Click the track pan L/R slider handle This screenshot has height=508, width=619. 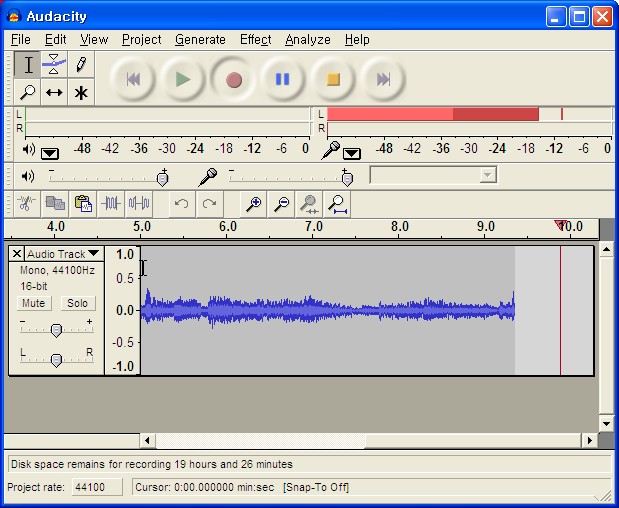click(x=56, y=360)
